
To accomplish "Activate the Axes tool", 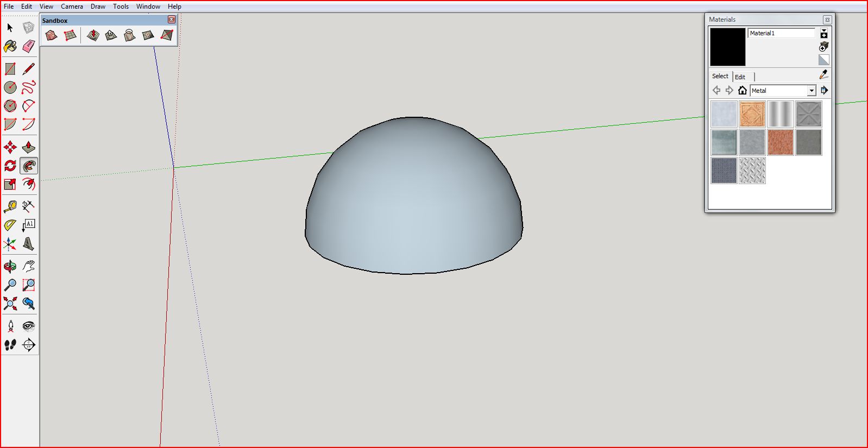I will (x=10, y=244).
